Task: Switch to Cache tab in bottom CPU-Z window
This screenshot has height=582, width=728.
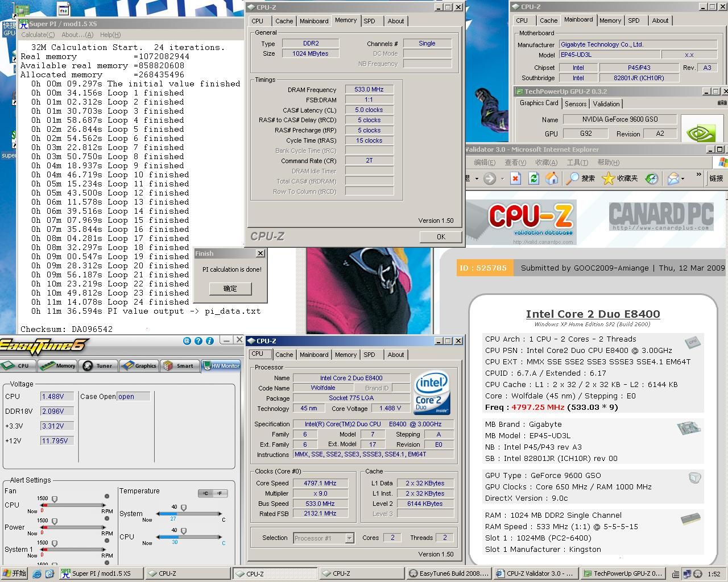Action: (284, 355)
